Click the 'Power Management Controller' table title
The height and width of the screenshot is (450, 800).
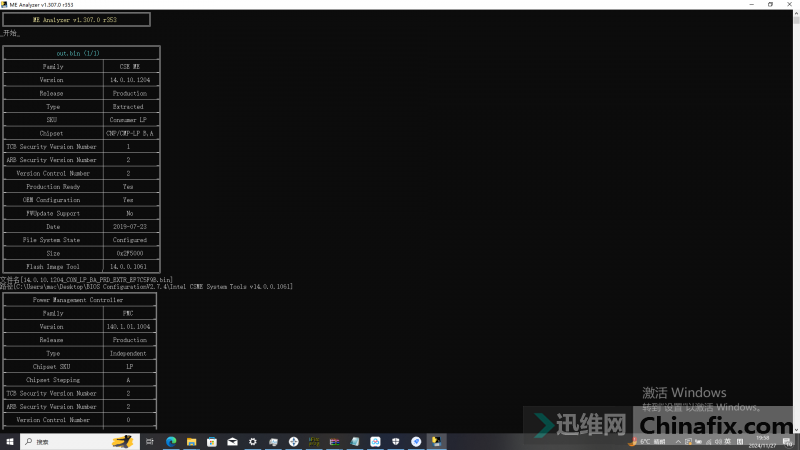click(x=78, y=300)
